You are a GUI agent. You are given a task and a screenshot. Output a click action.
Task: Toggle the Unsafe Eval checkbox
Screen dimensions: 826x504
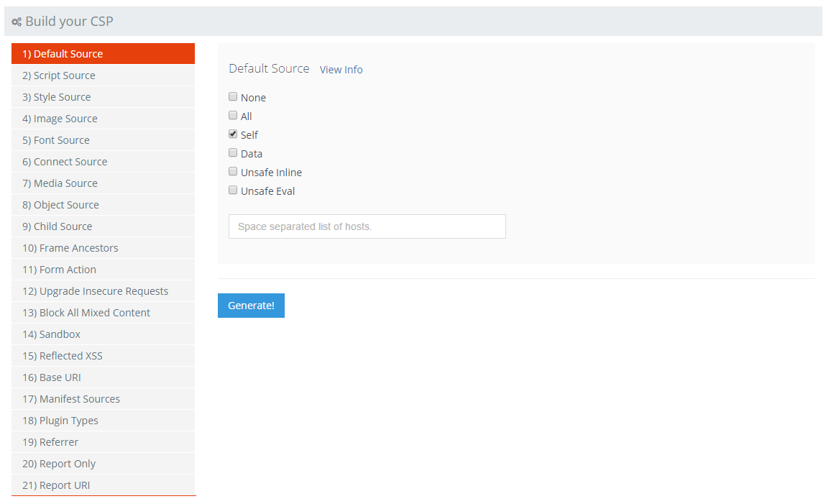click(233, 190)
